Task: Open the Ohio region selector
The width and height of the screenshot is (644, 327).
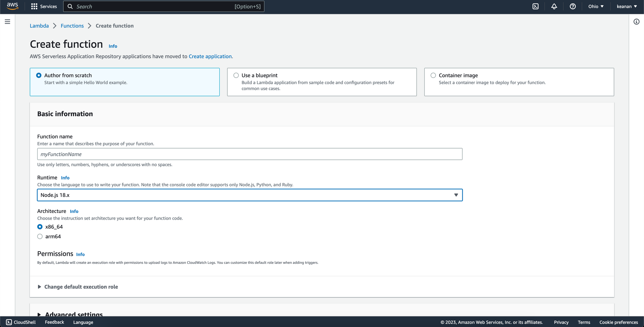Action: tap(596, 6)
